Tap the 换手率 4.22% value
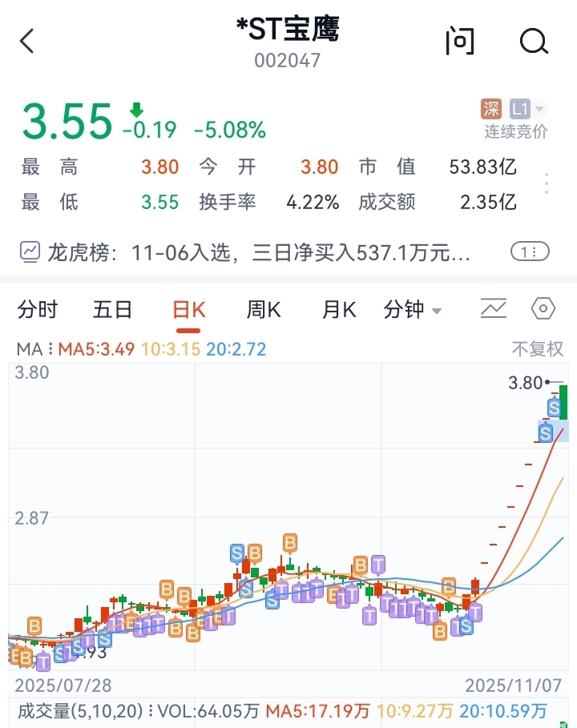Image resolution: width=577 pixels, height=728 pixels. [x=313, y=203]
